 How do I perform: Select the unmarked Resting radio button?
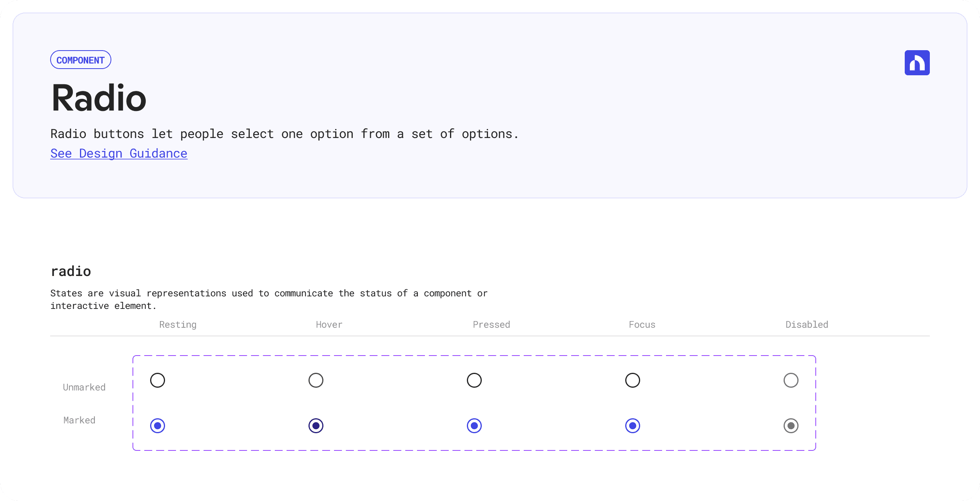point(158,380)
